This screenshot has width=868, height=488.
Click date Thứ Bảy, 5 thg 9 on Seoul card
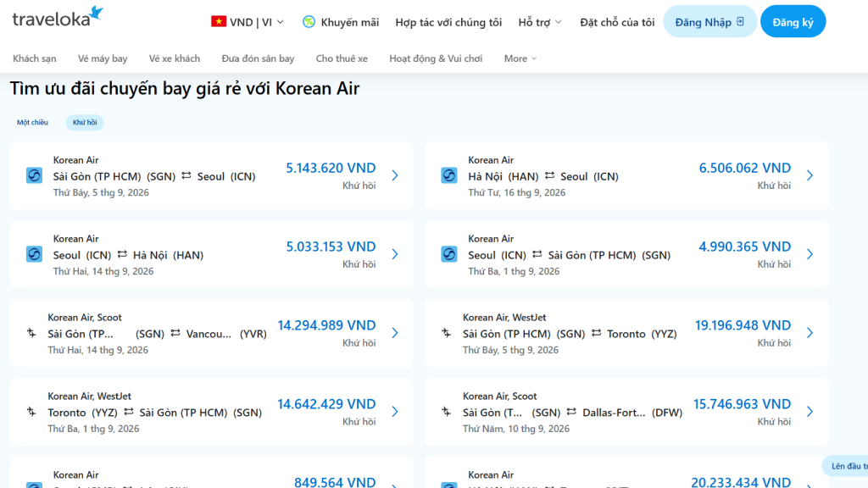point(101,192)
